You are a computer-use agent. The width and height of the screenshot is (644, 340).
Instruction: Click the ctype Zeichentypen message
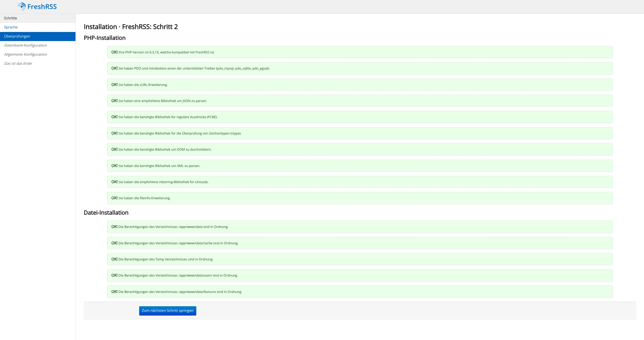[360, 133]
